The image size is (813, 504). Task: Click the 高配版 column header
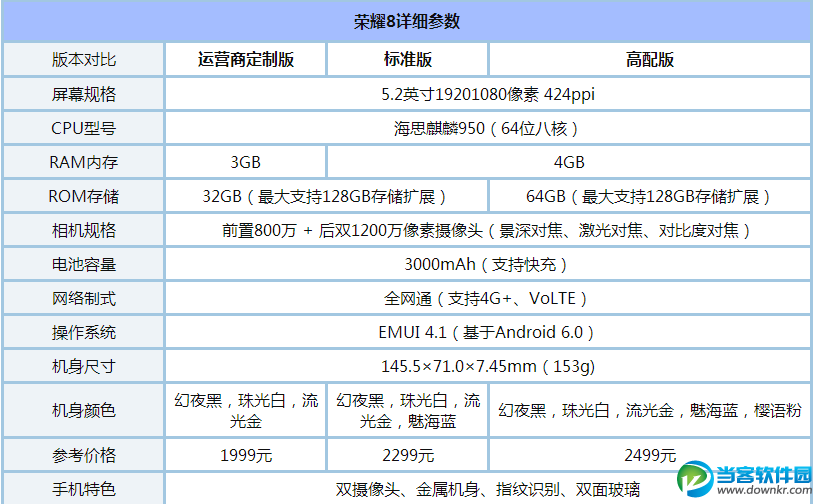pyautogui.click(x=650, y=60)
